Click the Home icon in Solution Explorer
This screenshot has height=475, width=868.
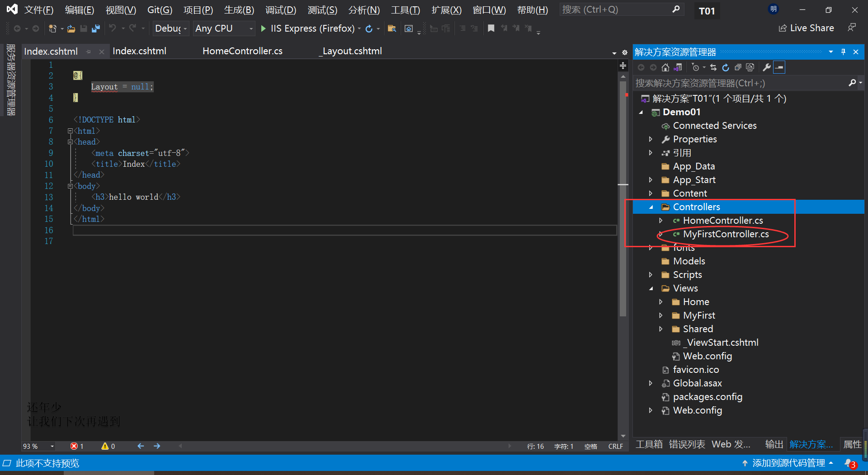(x=665, y=67)
